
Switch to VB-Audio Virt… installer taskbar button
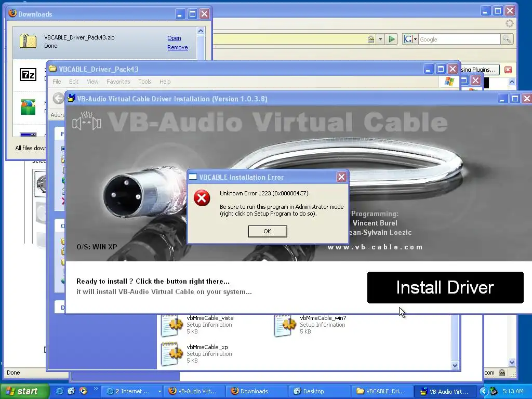(445, 391)
